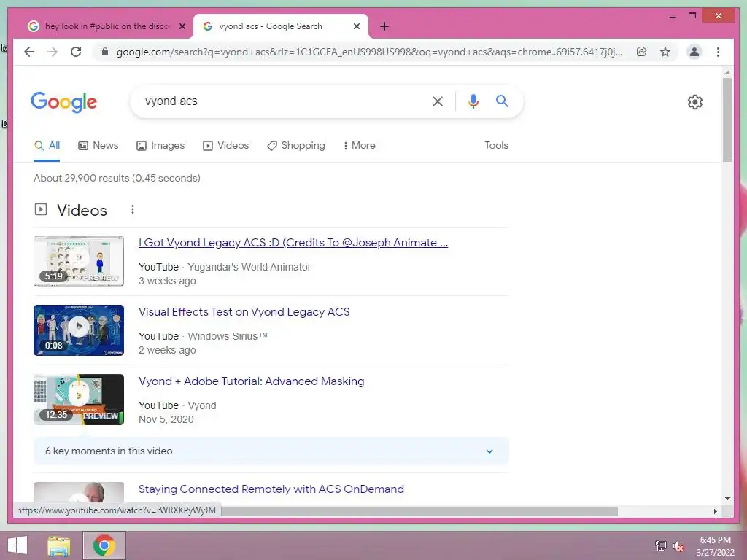Click the horizontal scrollbar right arrow
The width and height of the screenshot is (747, 560).
coord(715,511)
